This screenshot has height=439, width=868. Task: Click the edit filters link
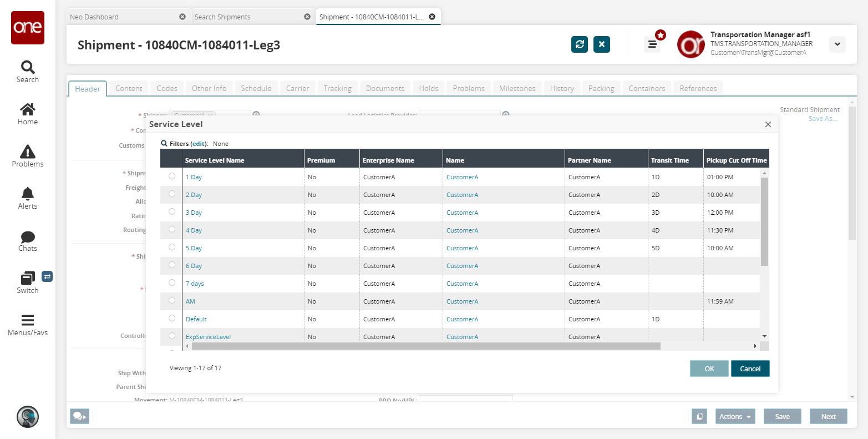(x=199, y=144)
